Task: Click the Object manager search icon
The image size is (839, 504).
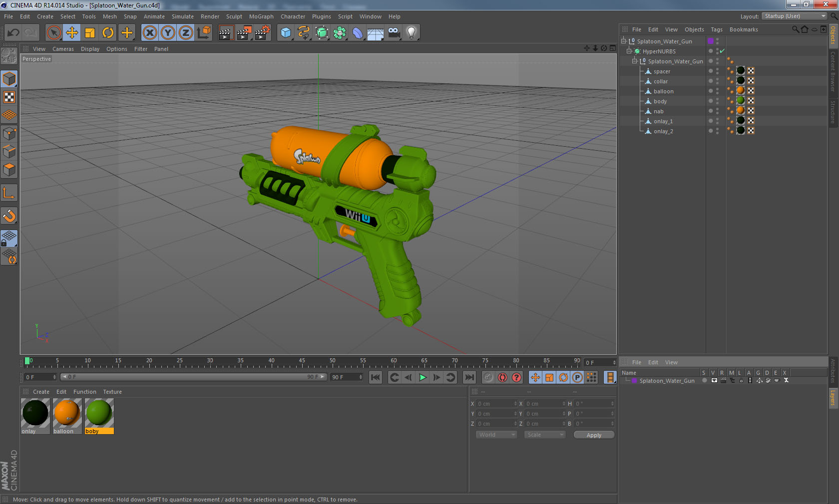Action: click(x=795, y=29)
